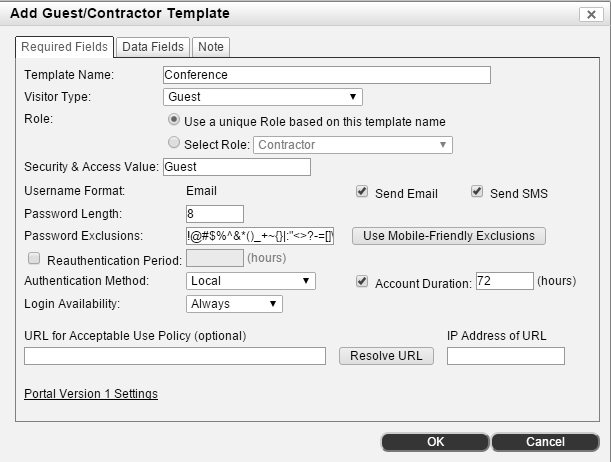Open the Authentication Method dropdown
The width and height of the screenshot is (611, 462).
pos(251,281)
